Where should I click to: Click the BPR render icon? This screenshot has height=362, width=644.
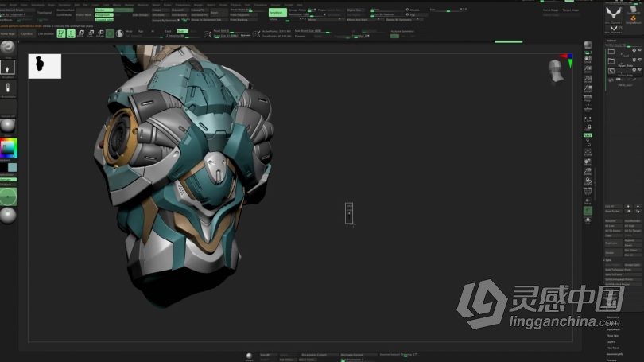pyautogui.click(x=588, y=45)
